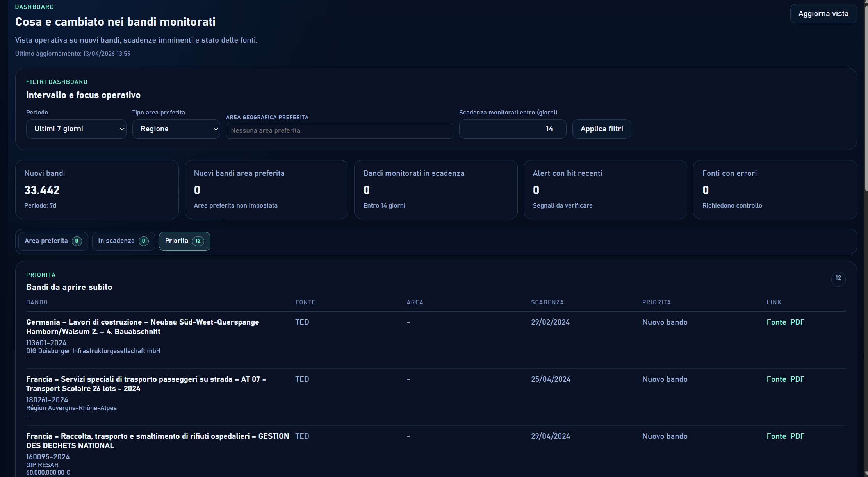Open Fonte link for the Germania bando
Viewport: 868px width, 477px height.
pos(776,322)
